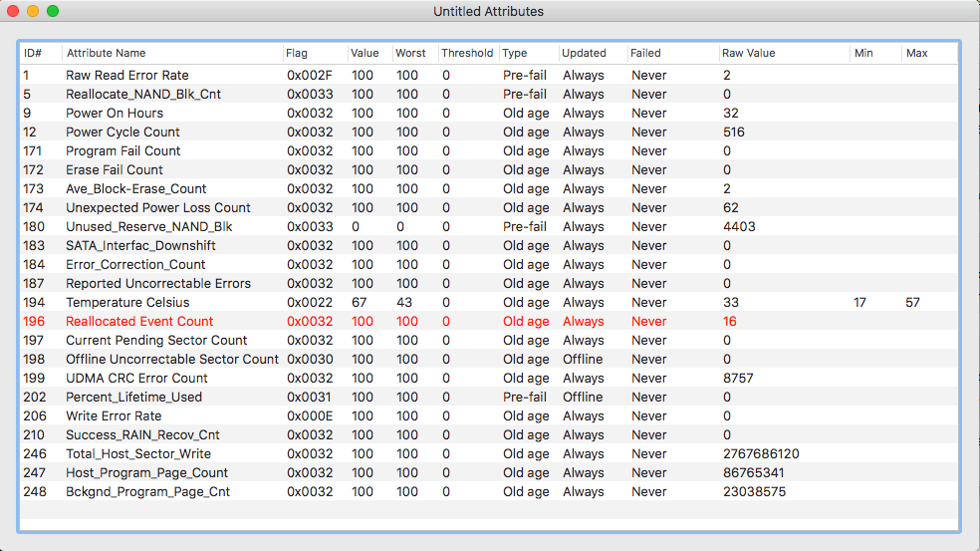Image resolution: width=980 pixels, height=551 pixels.
Task: Select the Reallocate_NAND_Blk_Cnt attribute
Action: (489, 94)
